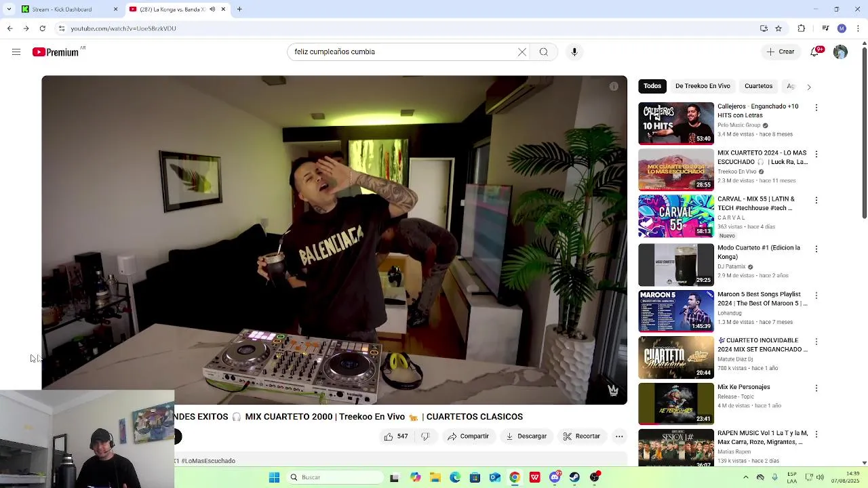Start voice search with microphone
Viewport: 868px width, 488px height.
(574, 52)
